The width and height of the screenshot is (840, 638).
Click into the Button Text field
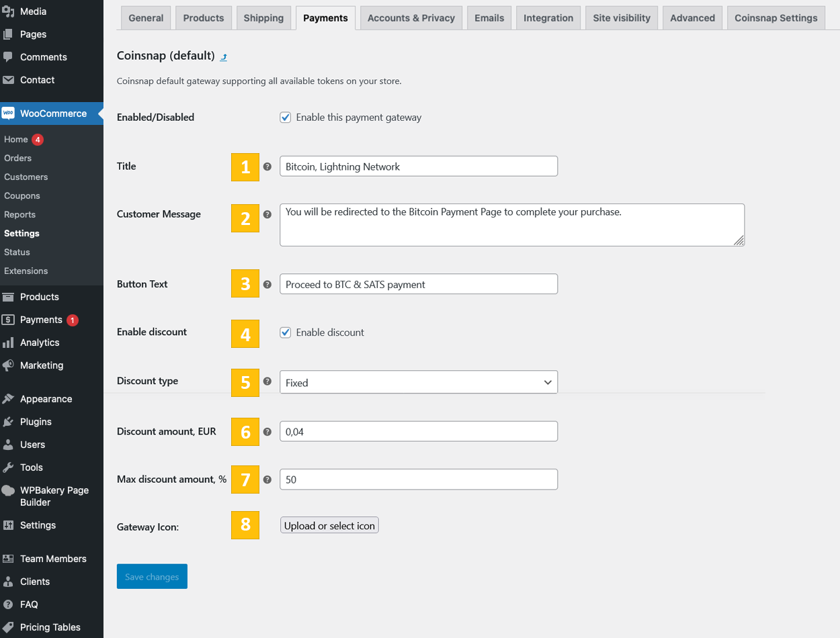coord(419,284)
